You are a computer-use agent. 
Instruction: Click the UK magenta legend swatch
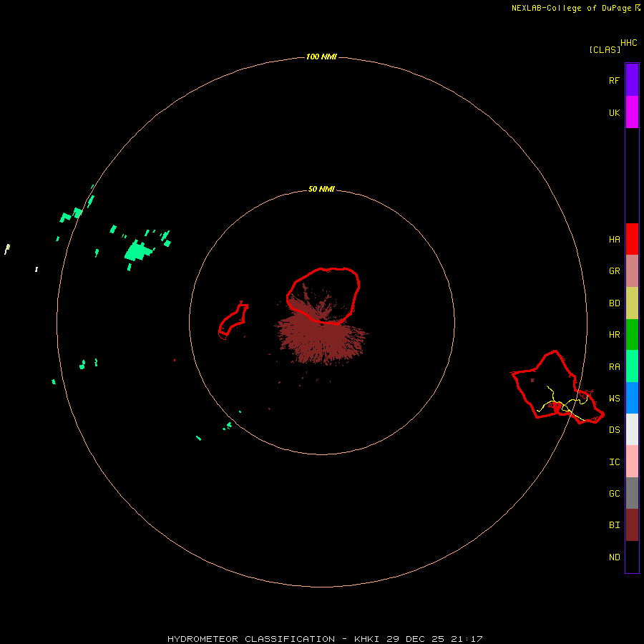632,112
